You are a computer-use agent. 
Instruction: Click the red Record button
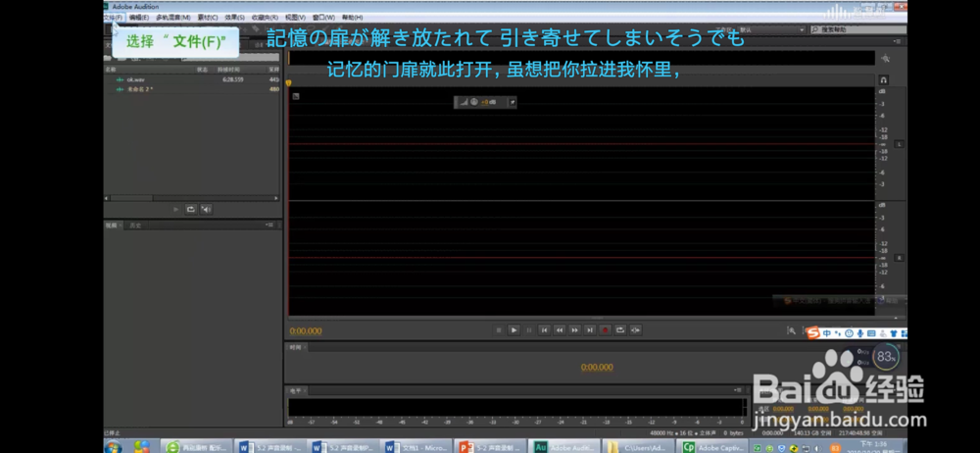(605, 329)
